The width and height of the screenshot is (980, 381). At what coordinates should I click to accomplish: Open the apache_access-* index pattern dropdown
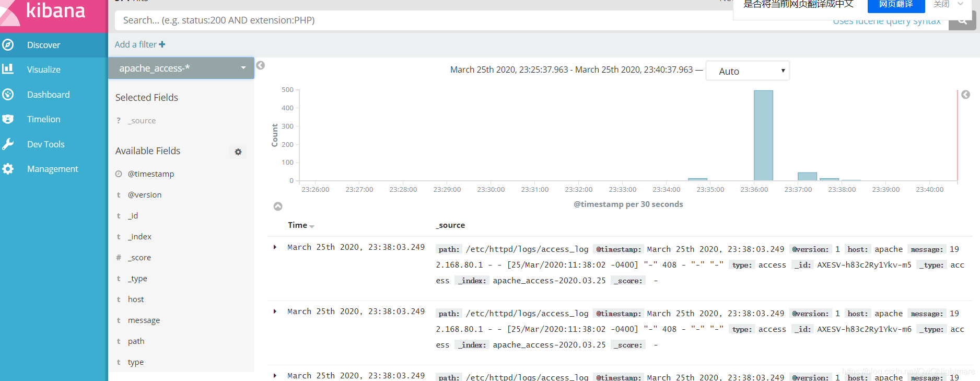click(x=181, y=68)
